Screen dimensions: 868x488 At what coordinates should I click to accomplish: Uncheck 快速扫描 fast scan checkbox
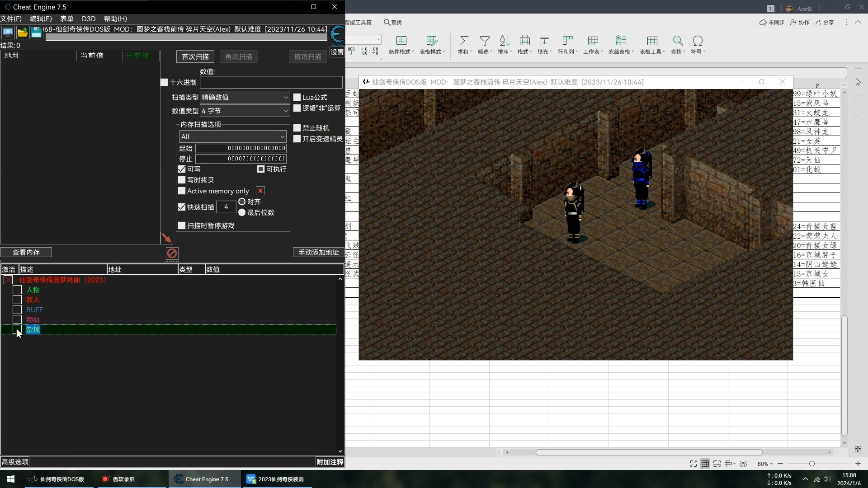pos(182,207)
